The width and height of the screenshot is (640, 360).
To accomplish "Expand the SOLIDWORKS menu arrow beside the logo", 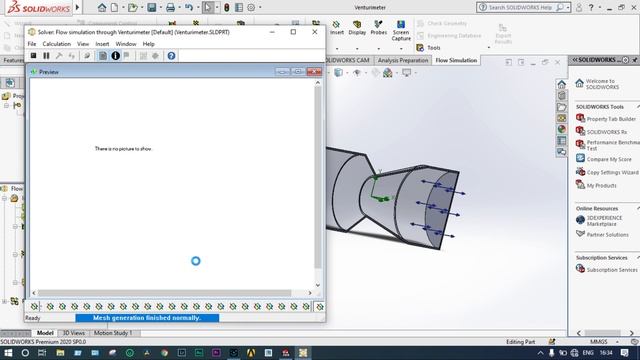I will (77, 7).
